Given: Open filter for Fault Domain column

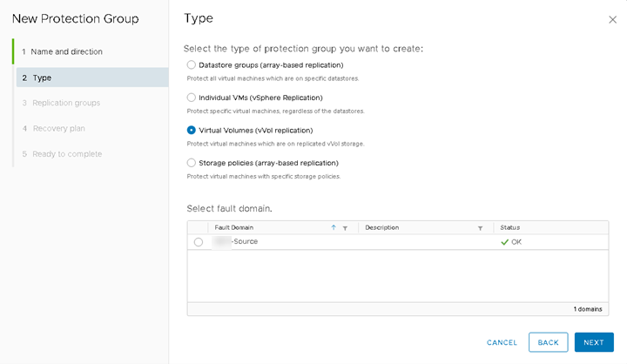Looking at the screenshot, I should [345, 228].
